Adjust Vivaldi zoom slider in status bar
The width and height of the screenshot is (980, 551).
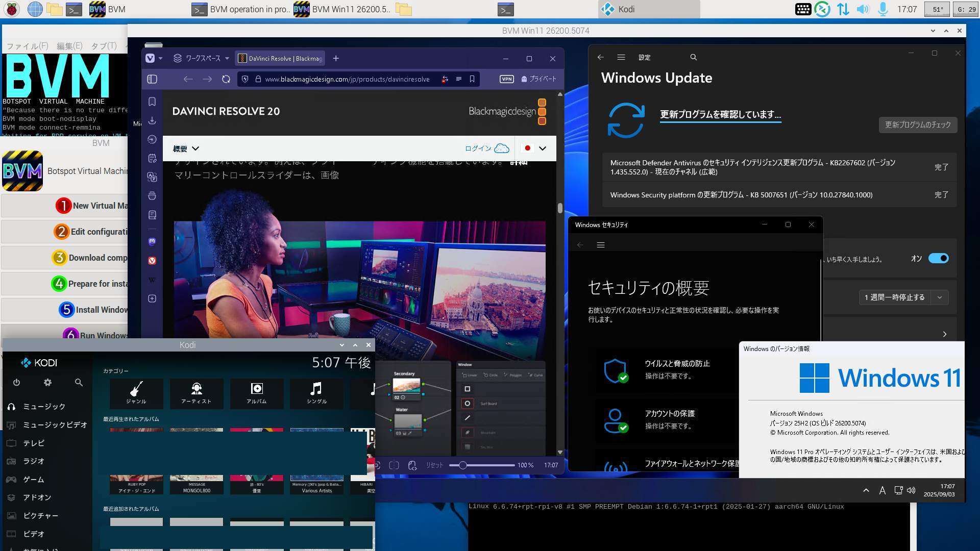click(x=463, y=465)
